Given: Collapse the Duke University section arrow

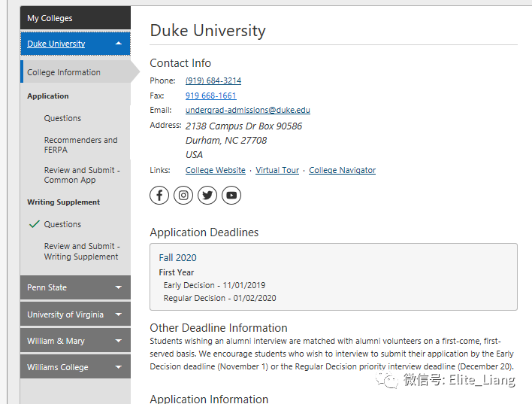Looking at the screenshot, I should pyautogui.click(x=119, y=44).
